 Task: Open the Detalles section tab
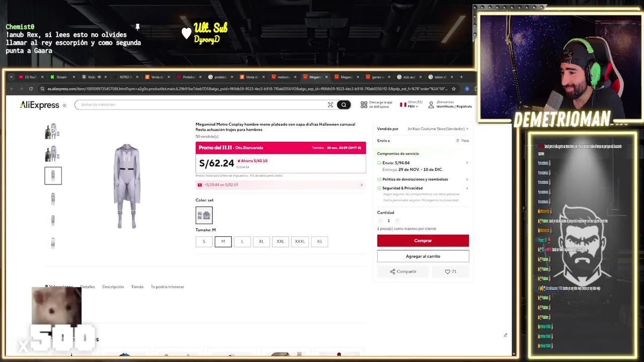[88, 287]
